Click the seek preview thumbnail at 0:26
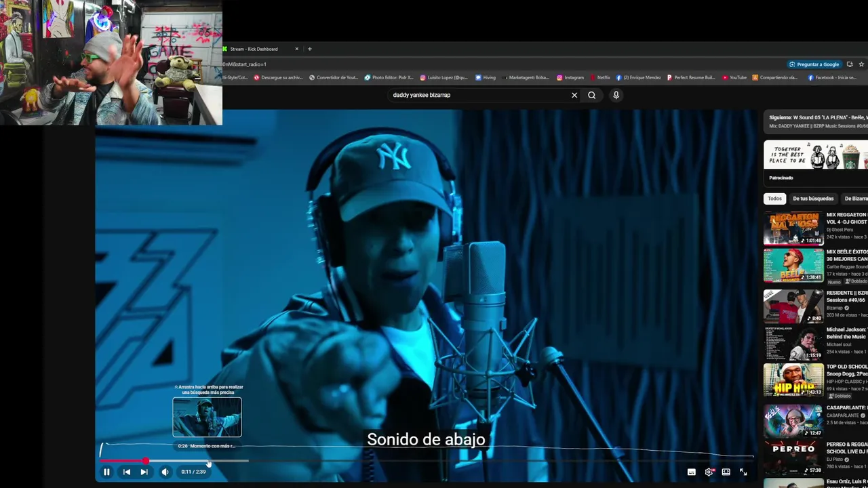Image resolution: width=868 pixels, height=488 pixels. tap(207, 418)
